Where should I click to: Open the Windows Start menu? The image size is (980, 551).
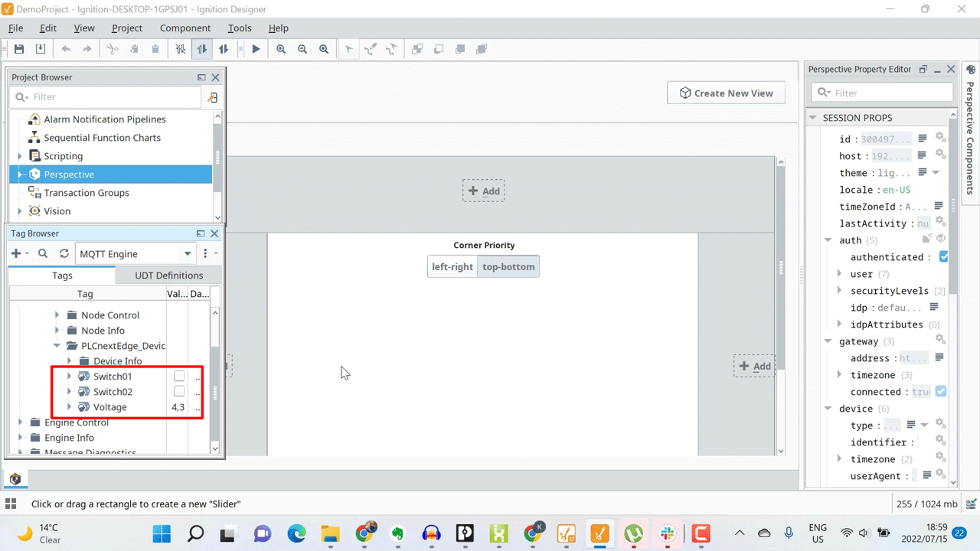tap(162, 533)
